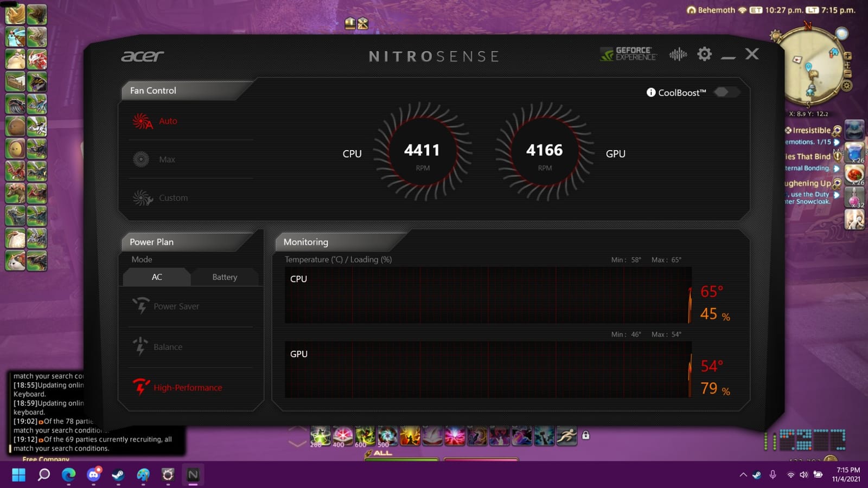The width and height of the screenshot is (868, 488).
Task: Click the CoolBoost info icon
Action: coord(651,93)
